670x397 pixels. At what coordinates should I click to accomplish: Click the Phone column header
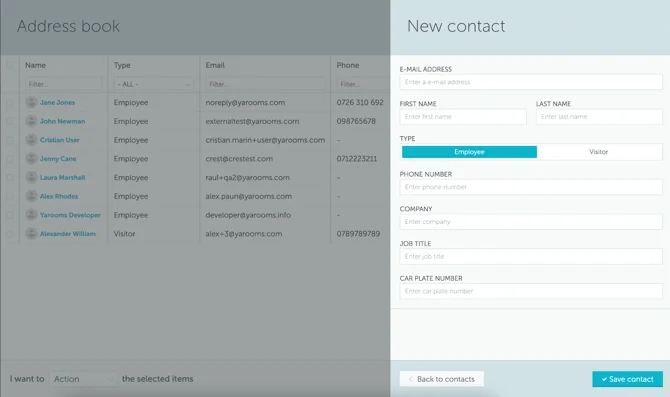pyautogui.click(x=348, y=65)
